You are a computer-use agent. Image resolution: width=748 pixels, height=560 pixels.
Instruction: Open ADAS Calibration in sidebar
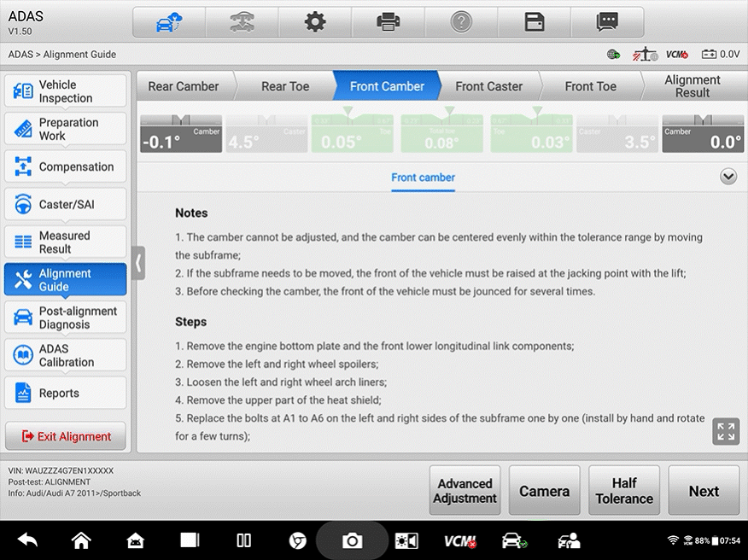coord(66,355)
